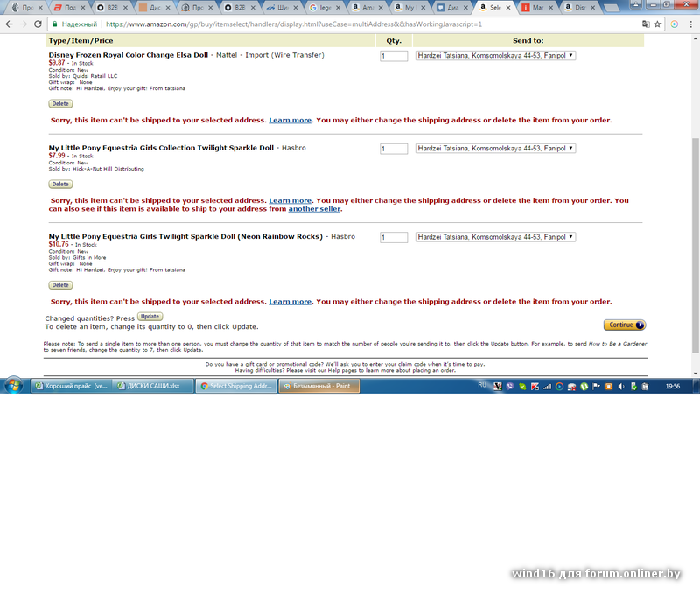Viewport: 700px width, 594px height.
Task: Open Send to dropdown for Equestria Girls Collection doll
Action: click(x=495, y=148)
